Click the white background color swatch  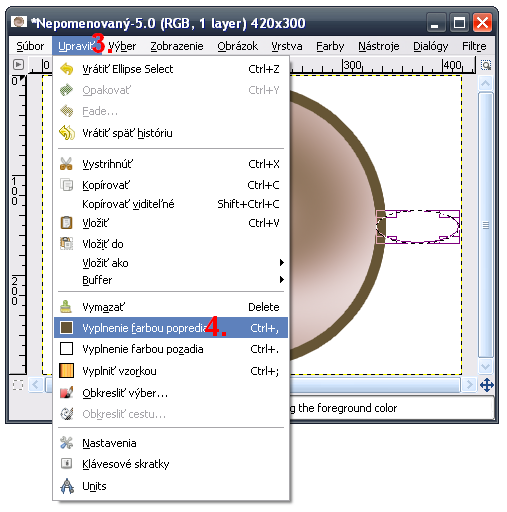click(66, 349)
